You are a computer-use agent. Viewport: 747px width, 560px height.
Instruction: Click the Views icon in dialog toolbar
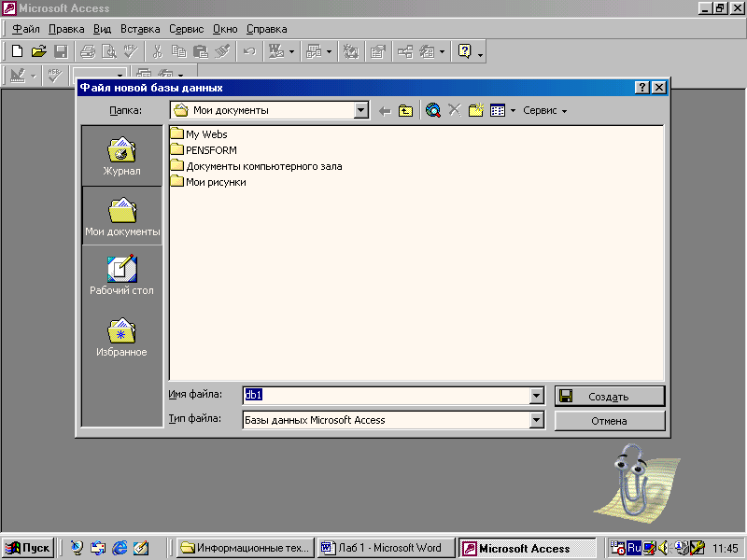point(498,110)
